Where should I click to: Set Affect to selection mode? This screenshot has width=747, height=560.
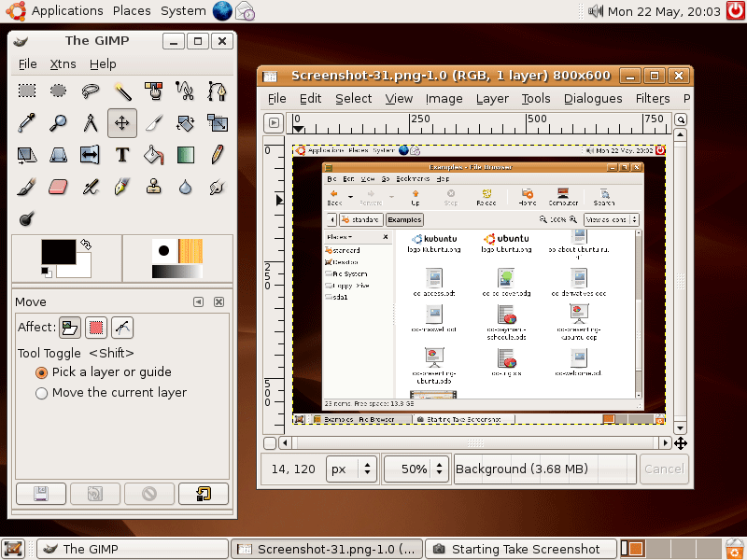tap(95, 328)
